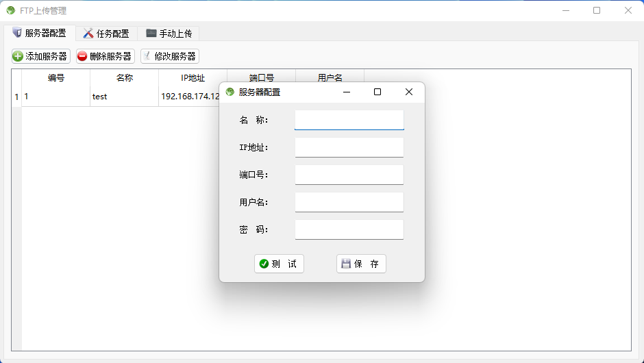Close the FTP上传管理 main window

[x=628, y=10]
